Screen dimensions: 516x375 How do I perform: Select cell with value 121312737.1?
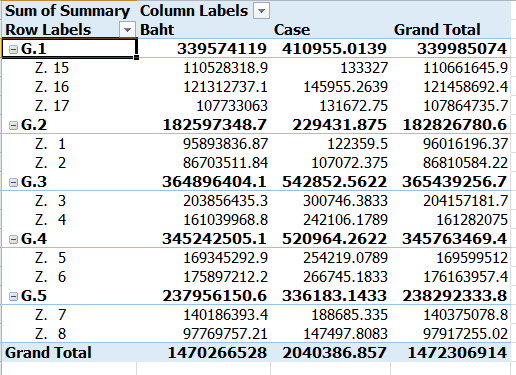point(226,87)
